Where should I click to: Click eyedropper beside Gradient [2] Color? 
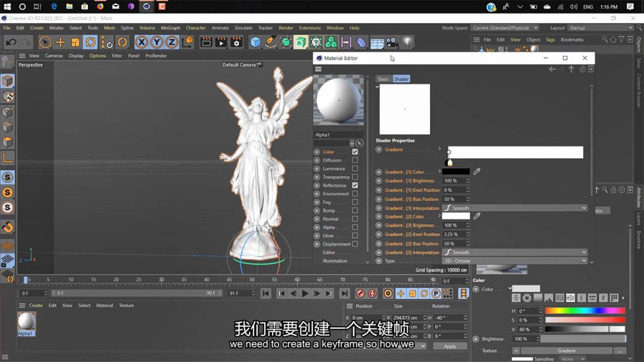(x=477, y=216)
